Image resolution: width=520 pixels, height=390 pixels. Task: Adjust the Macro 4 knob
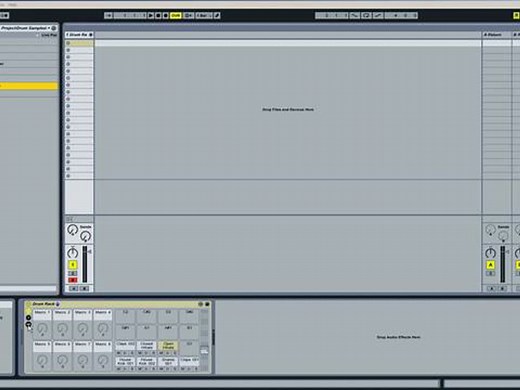click(x=103, y=328)
